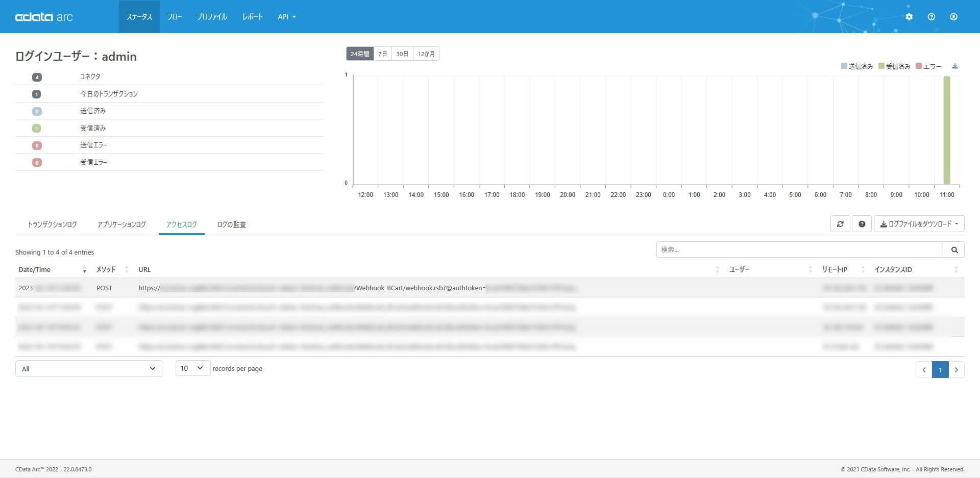Toggle エラー legend series
980x478 pixels.
(929, 66)
